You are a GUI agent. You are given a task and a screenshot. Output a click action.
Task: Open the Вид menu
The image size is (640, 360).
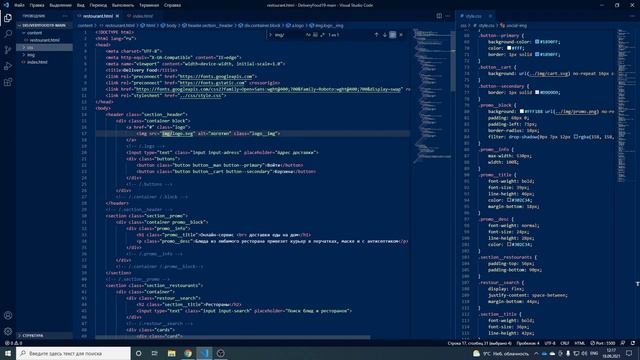81,5
